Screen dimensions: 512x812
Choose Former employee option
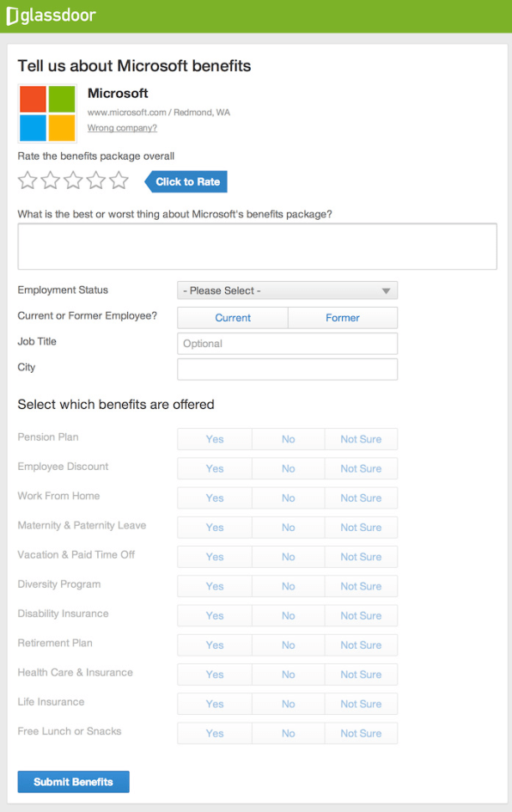[x=343, y=318]
